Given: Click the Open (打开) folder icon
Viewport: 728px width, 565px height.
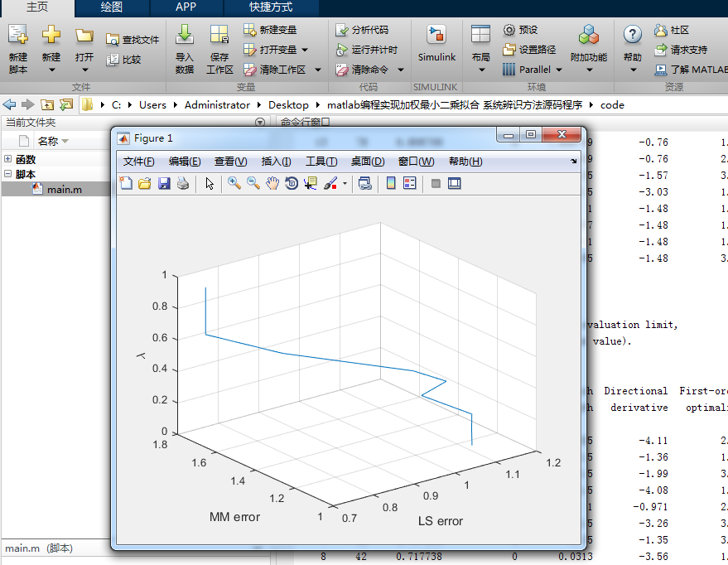Looking at the screenshot, I should (x=84, y=36).
